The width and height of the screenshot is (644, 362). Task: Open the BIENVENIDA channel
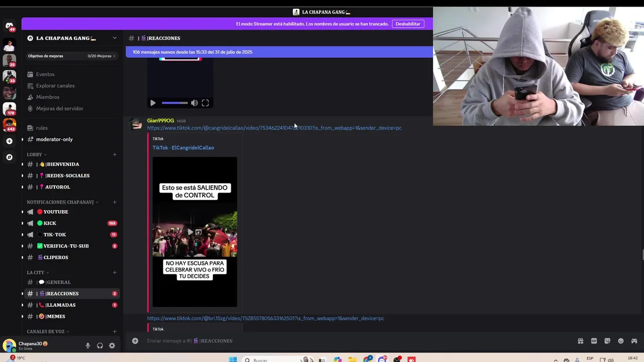(71, 164)
